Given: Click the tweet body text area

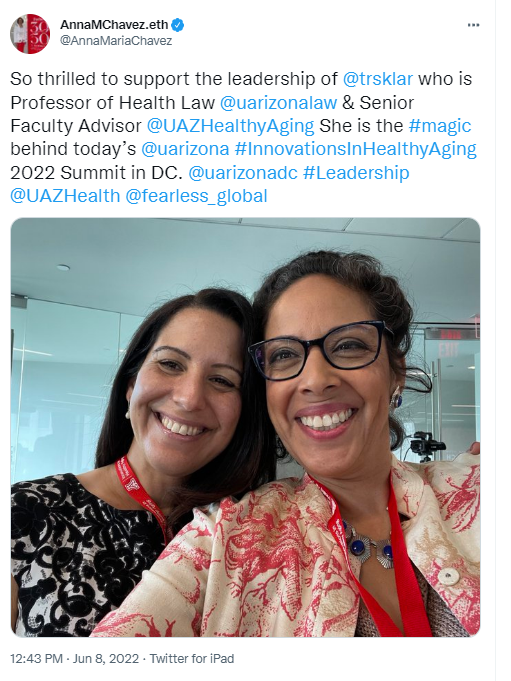Looking at the screenshot, I should (x=244, y=137).
